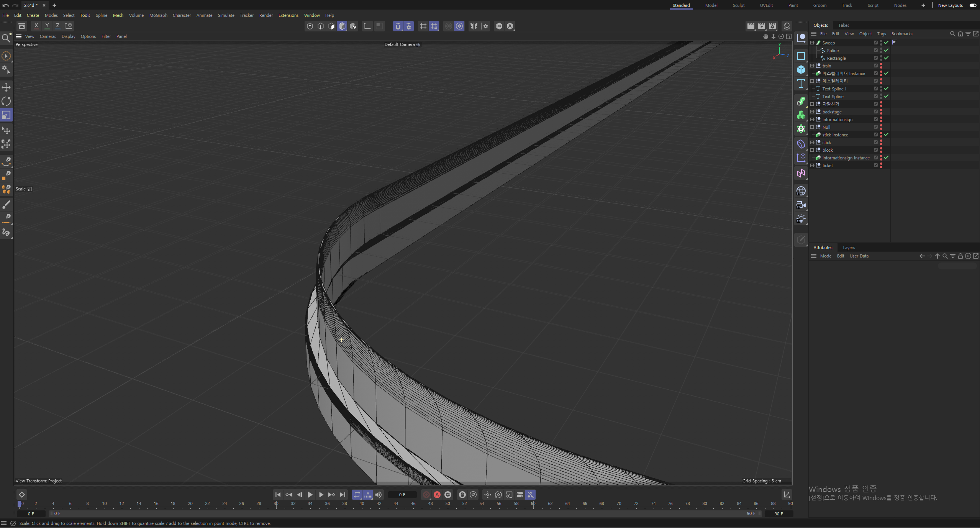Open the search magnifier in left toolbar

[x=6, y=38]
